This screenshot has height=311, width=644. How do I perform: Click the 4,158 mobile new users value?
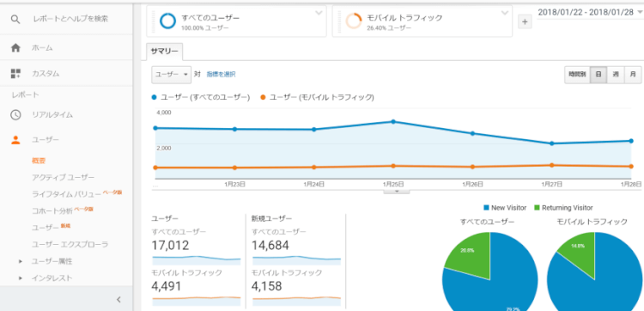(x=267, y=286)
